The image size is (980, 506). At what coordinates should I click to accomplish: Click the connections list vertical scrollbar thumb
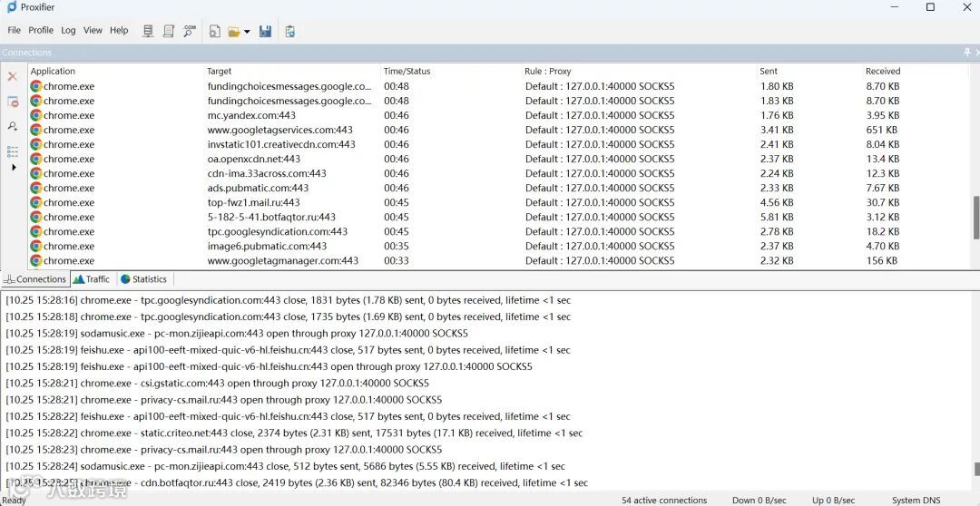976,218
